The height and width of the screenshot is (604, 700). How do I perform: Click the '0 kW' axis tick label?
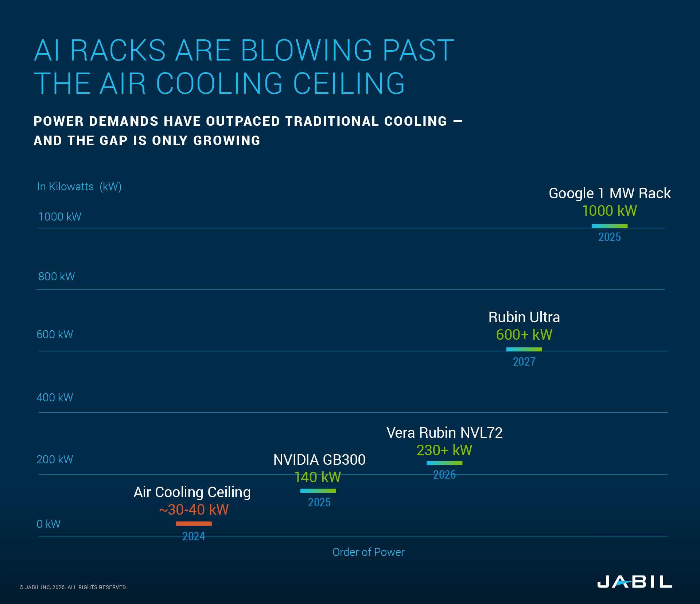click(x=48, y=524)
